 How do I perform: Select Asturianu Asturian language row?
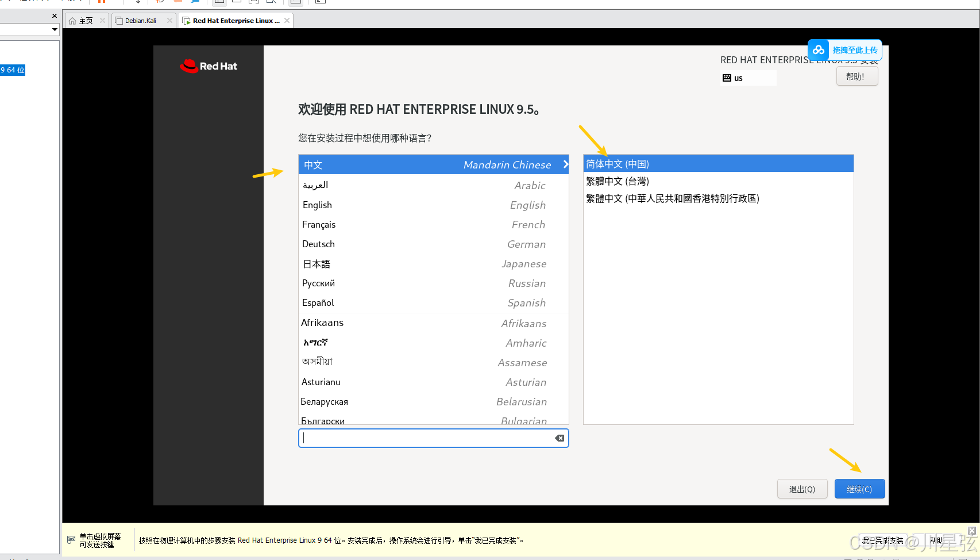click(x=434, y=382)
